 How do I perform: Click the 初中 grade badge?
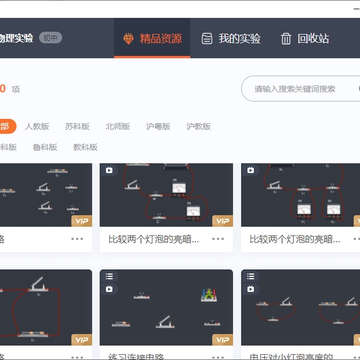(x=51, y=38)
